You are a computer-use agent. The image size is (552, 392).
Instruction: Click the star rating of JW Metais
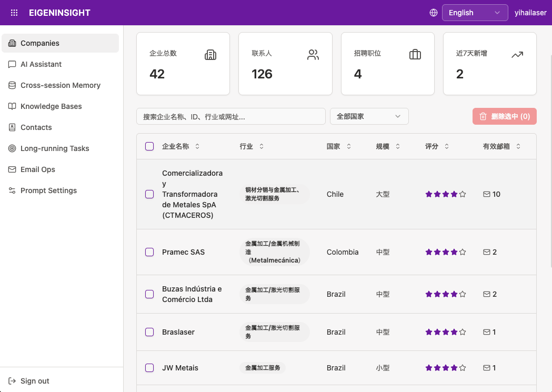(x=446, y=368)
